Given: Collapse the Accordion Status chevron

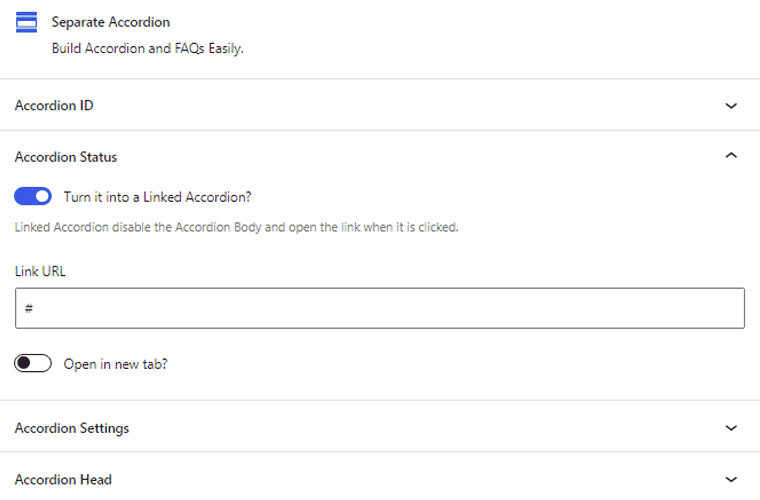Looking at the screenshot, I should click(731, 156).
